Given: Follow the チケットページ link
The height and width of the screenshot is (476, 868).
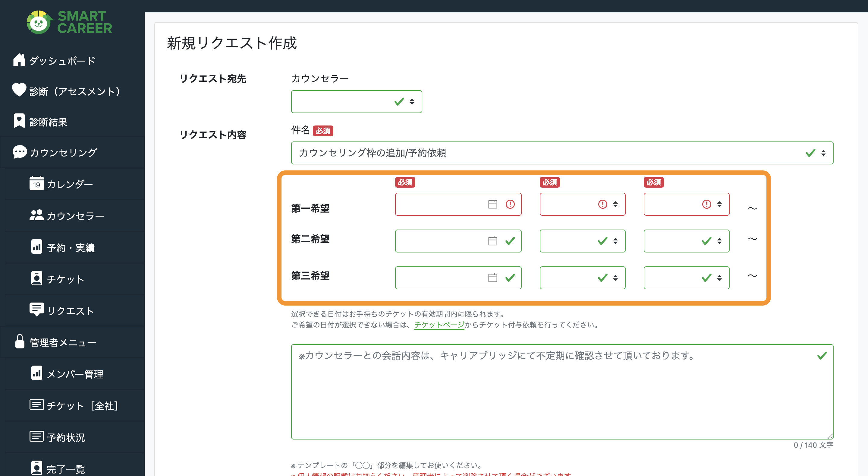Looking at the screenshot, I should pos(439,325).
